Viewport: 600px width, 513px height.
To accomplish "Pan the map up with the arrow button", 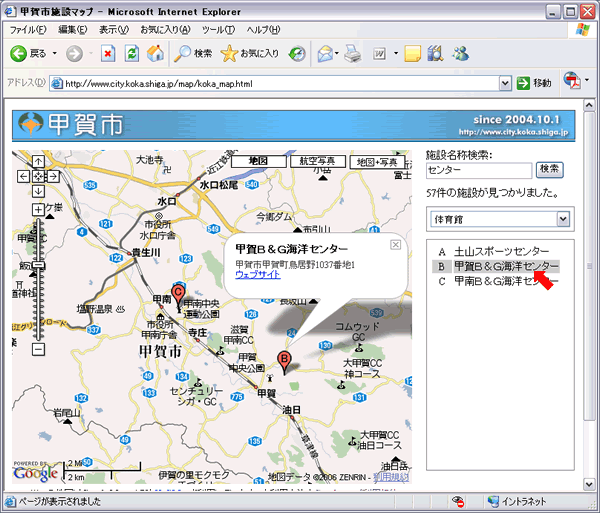I will (38, 162).
